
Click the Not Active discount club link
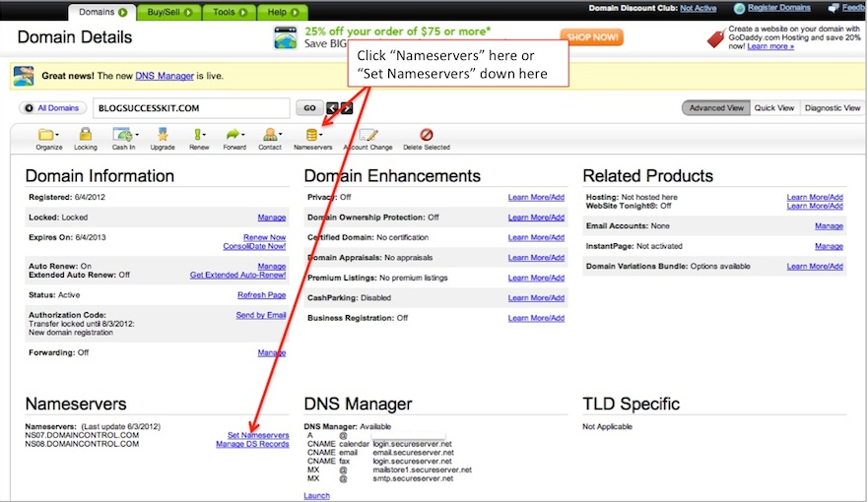pyautogui.click(x=699, y=8)
